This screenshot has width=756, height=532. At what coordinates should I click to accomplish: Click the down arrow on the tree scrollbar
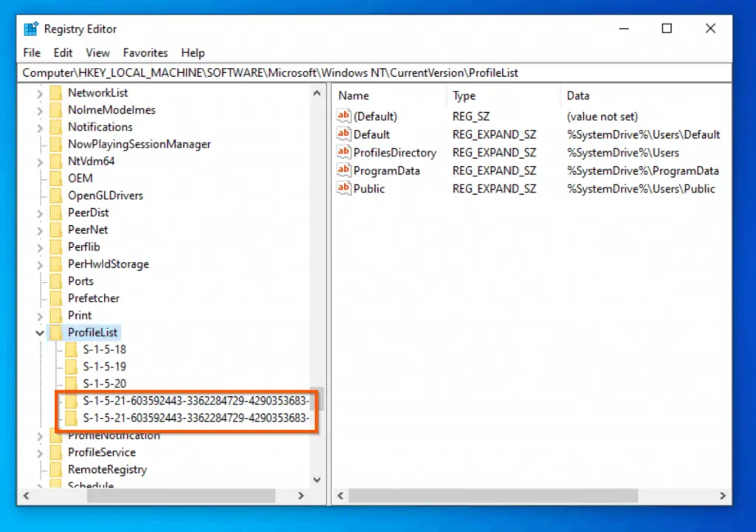(317, 480)
